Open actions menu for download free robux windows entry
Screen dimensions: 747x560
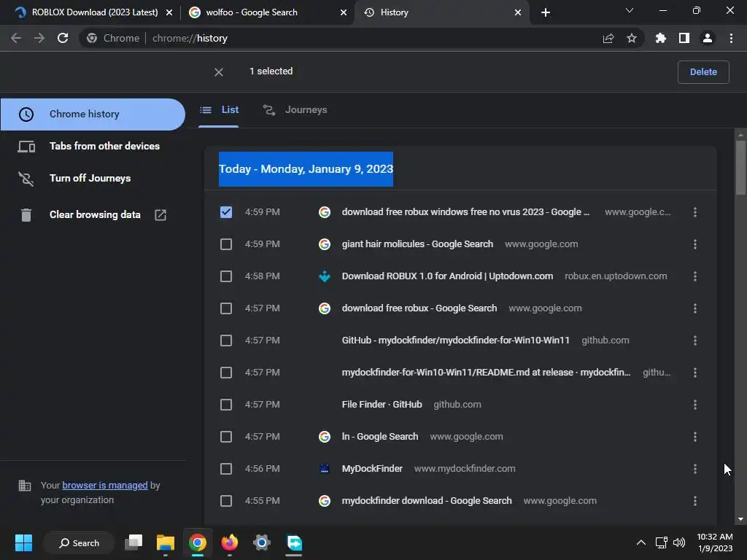click(x=695, y=212)
